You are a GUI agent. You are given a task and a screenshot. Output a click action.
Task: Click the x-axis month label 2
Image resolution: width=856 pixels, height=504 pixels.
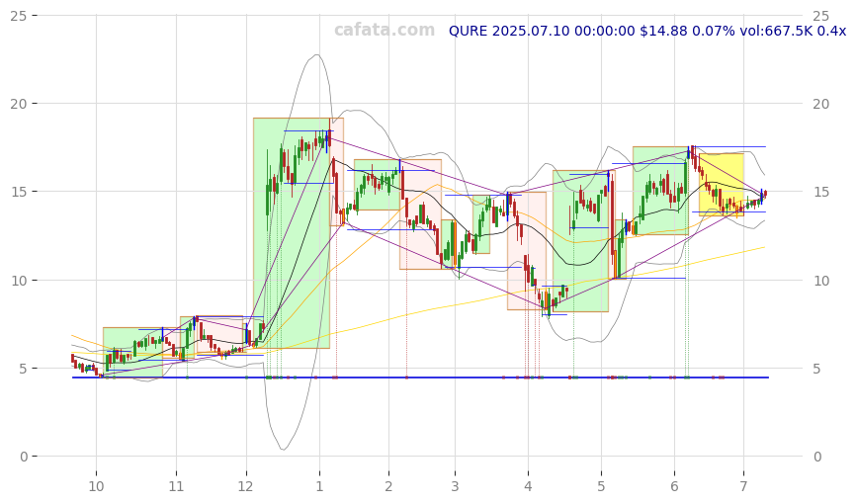[388, 486]
